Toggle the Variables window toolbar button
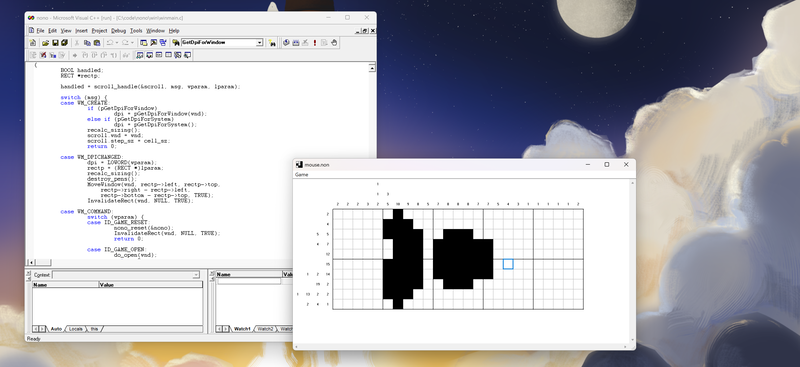This screenshot has width=800, height=367. pos(149,55)
